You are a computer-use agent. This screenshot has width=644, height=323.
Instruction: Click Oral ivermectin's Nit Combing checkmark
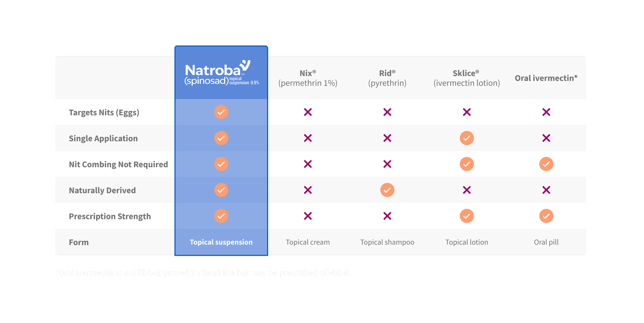[x=546, y=164]
